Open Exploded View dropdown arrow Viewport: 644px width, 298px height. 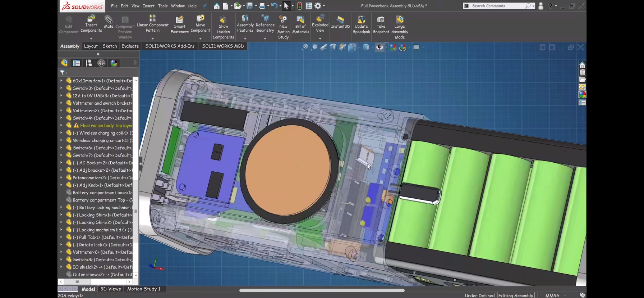[320, 39]
